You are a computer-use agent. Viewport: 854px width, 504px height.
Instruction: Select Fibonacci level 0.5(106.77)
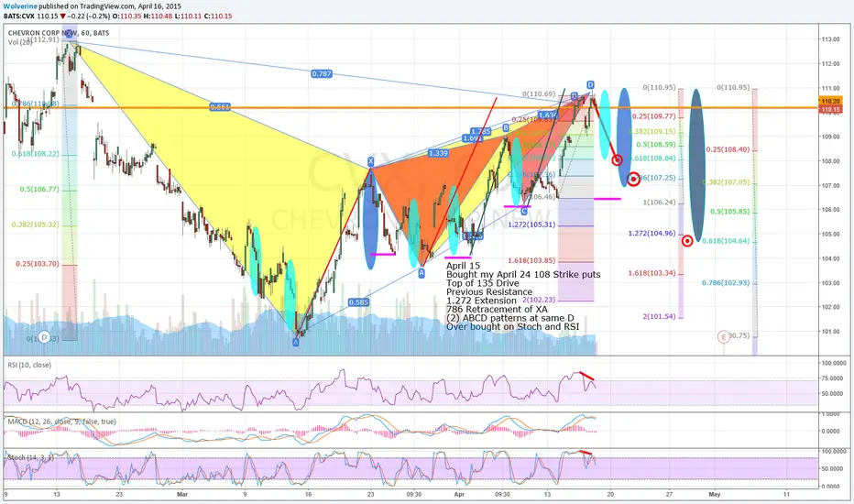[x=39, y=189]
